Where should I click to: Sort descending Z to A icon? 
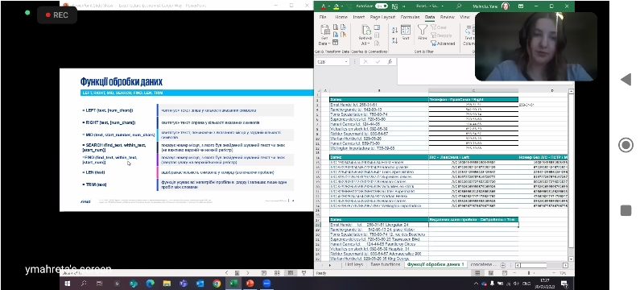pyautogui.click(x=394, y=40)
